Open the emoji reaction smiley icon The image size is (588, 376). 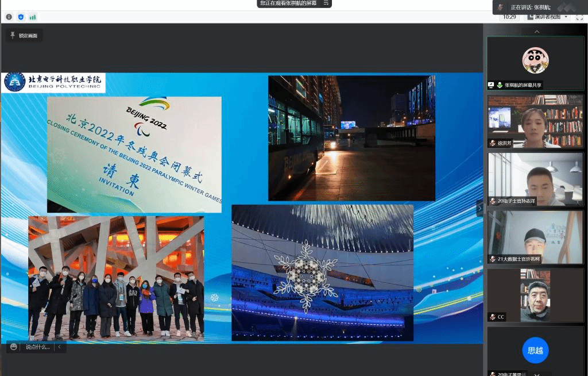pyautogui.click(x=14, y=347)
